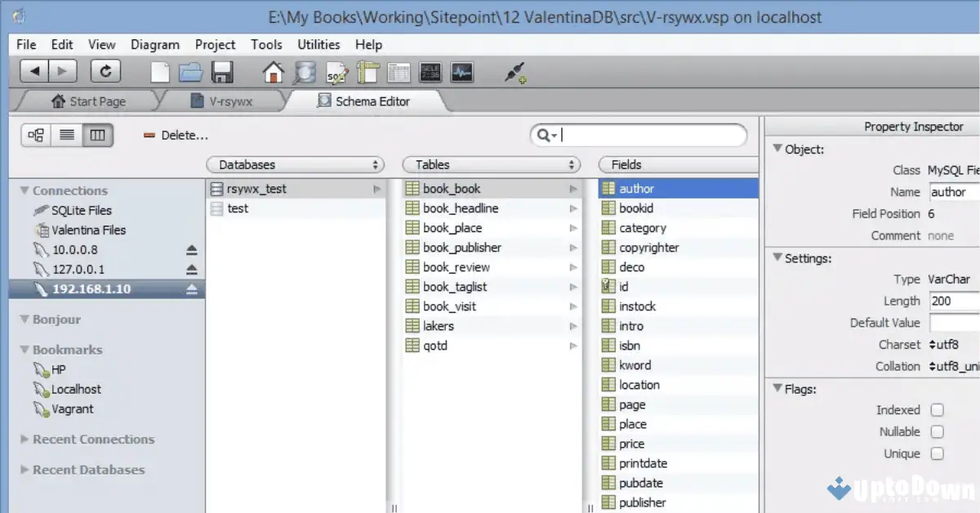Image resolution: width=980 pixels, height=513 pixels.
Task: Click the Delete... button
Action: pyautogui.click(x=174, y=135)
